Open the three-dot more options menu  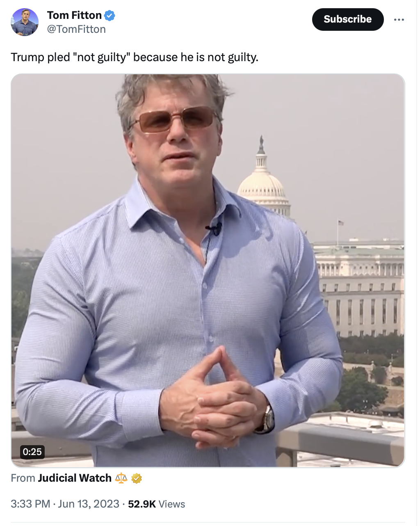399,20
